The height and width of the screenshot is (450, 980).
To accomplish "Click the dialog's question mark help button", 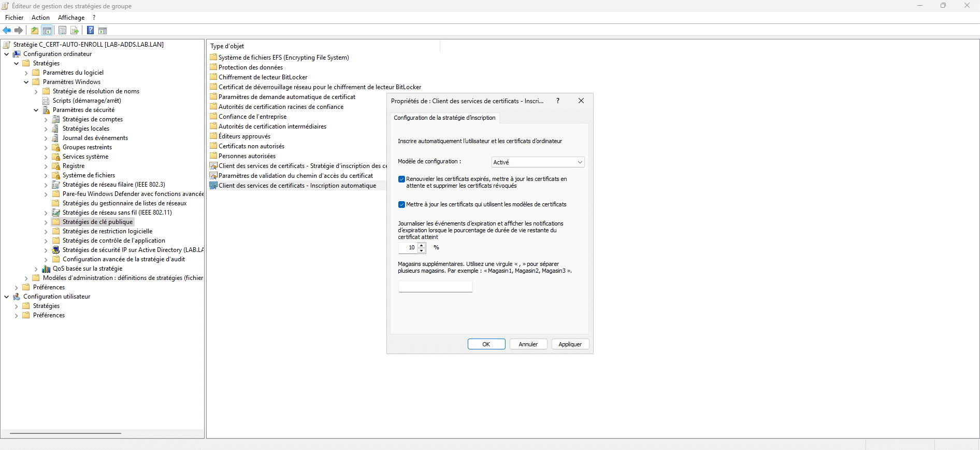I will click(x=558, y=101).
